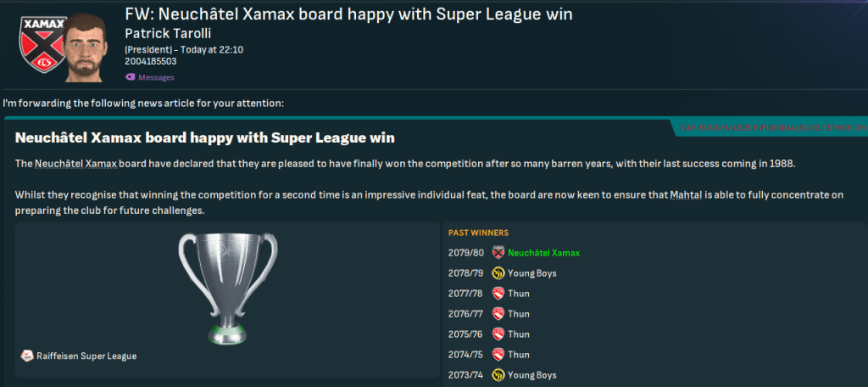
Task: Open Thun 2076/77 winner name
Action: coord(519,314)
